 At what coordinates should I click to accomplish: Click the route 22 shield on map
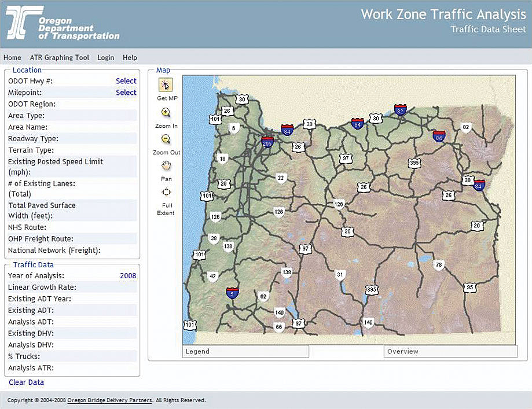click(281, 178)
